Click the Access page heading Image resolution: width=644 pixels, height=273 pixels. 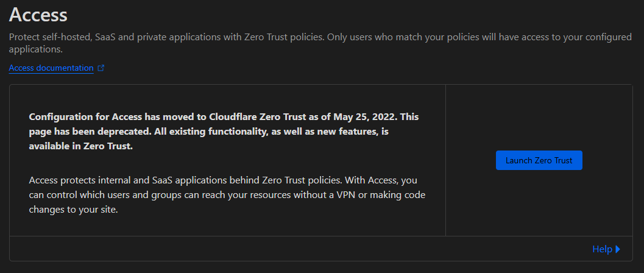[x=38, y=15]
